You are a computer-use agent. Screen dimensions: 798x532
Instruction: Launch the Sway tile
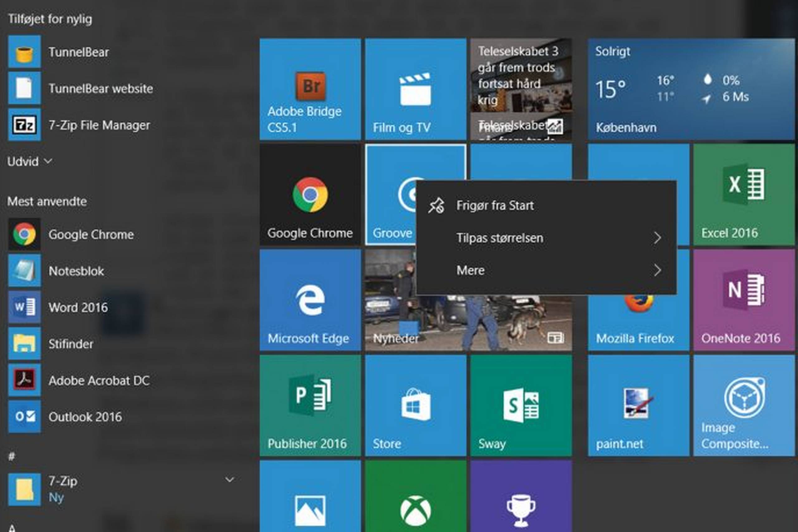point(521,405)
